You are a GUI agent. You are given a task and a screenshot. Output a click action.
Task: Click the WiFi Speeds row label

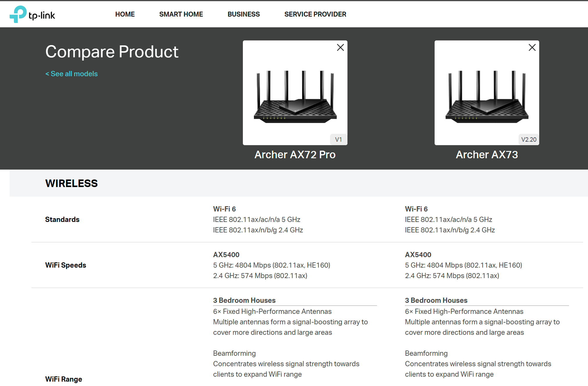pyautogui.click(x=66, y=265)
